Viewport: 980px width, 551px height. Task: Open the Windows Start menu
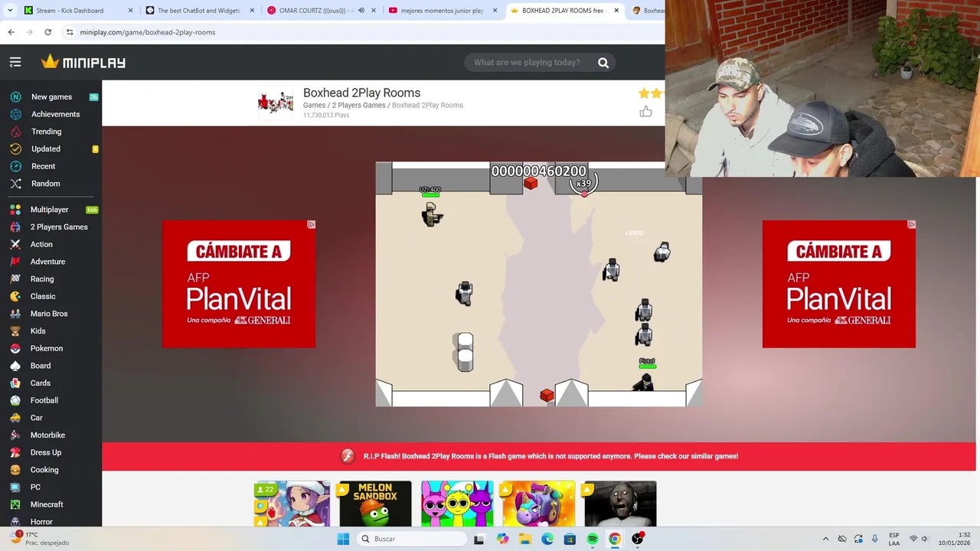(343, 539)
